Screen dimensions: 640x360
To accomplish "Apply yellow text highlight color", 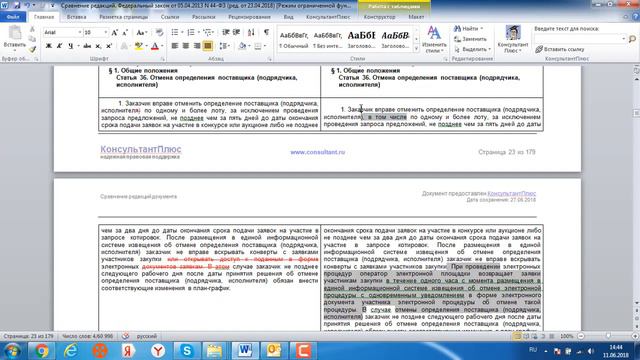I will coord(139,46).
